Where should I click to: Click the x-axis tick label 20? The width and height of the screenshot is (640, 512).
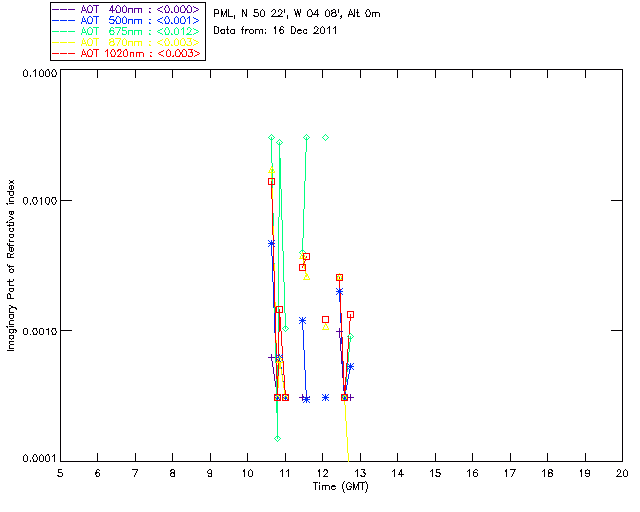coord(622,473)
